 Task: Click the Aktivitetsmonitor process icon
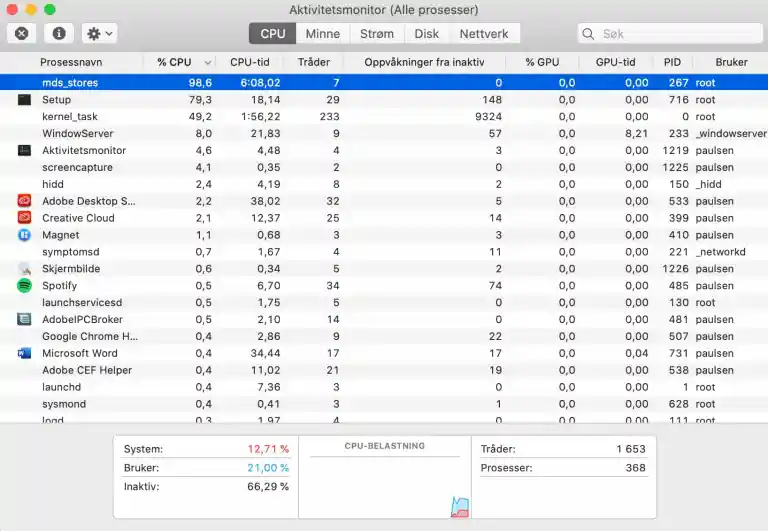click(24, 150)
